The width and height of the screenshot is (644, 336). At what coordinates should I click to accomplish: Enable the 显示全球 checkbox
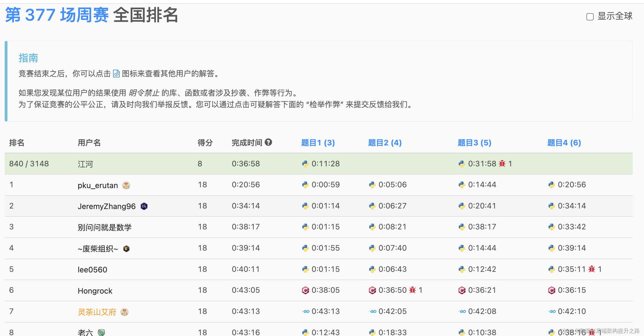coord(590,17)
